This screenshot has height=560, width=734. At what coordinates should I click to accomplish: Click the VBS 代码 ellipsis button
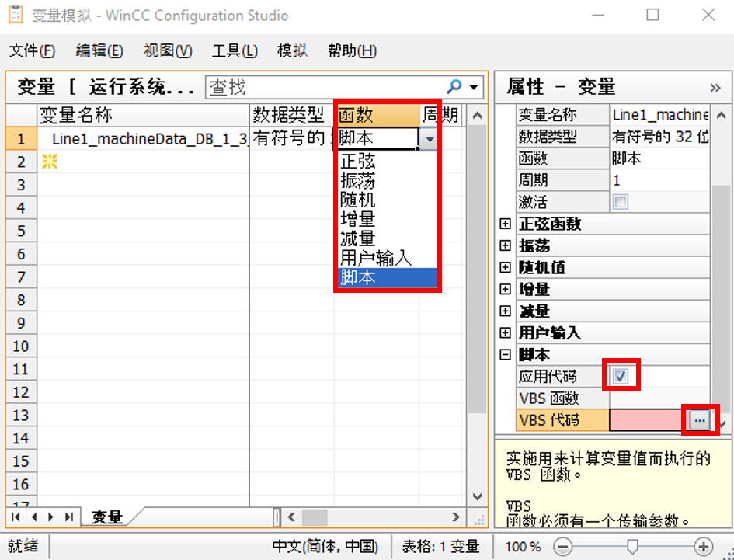coord(699,420)
